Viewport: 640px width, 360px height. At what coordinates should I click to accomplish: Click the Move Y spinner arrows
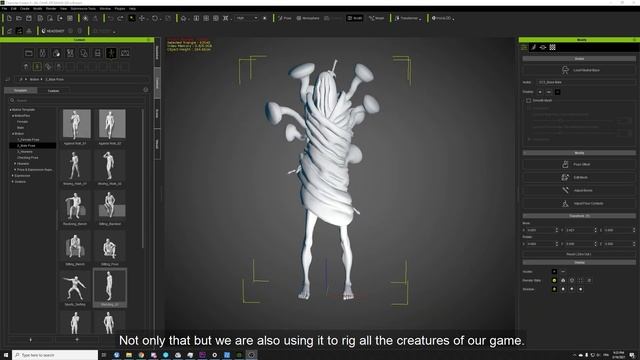click(595, 230)
